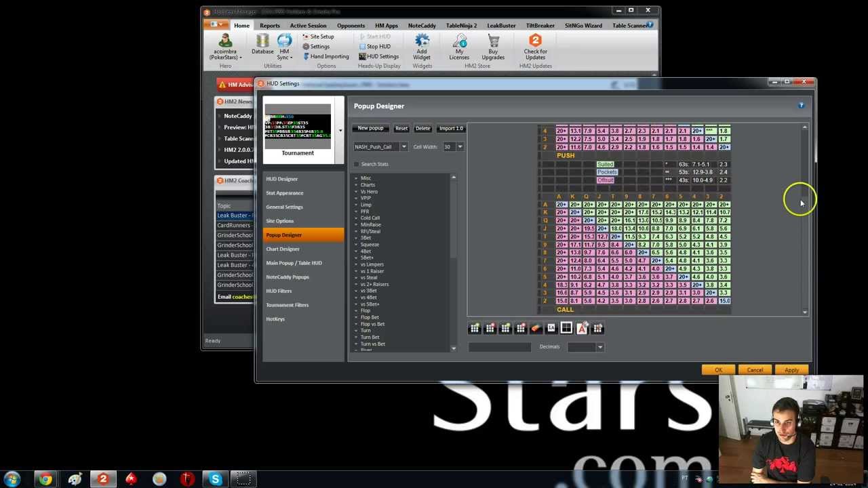Click the cell borders icon

566,328
